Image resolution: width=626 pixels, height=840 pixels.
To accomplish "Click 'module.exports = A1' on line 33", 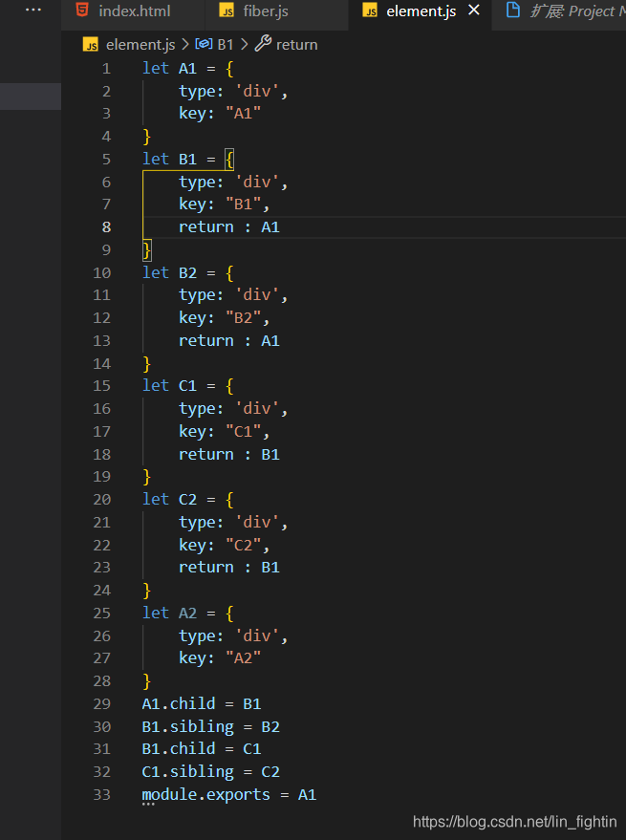I will tap(228, 794).
